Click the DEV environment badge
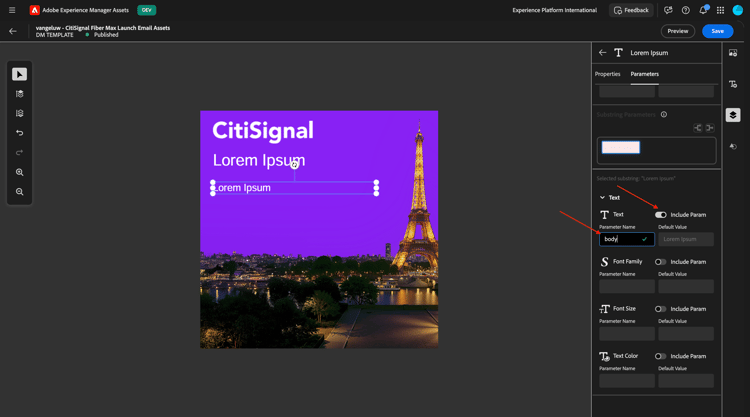 146,10
